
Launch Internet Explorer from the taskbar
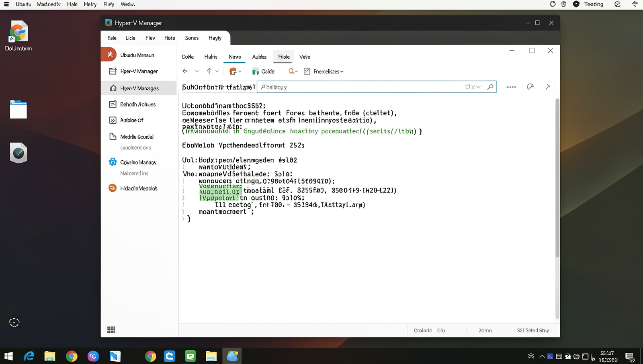pos(29,356)
